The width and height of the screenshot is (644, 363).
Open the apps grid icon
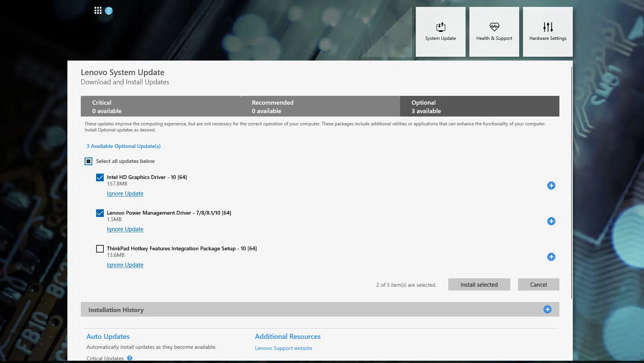point(98,10)
